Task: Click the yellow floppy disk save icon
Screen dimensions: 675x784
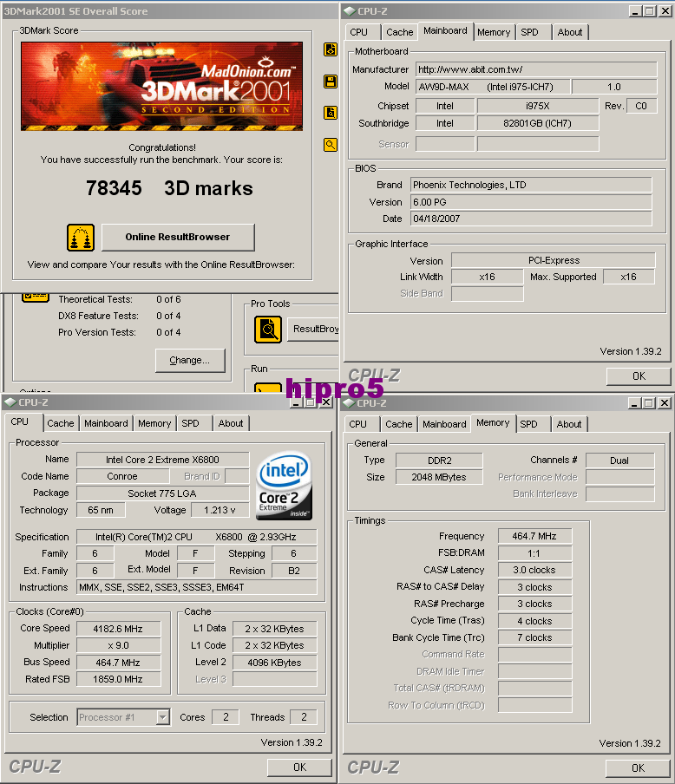Action: [x=331, y=81]
